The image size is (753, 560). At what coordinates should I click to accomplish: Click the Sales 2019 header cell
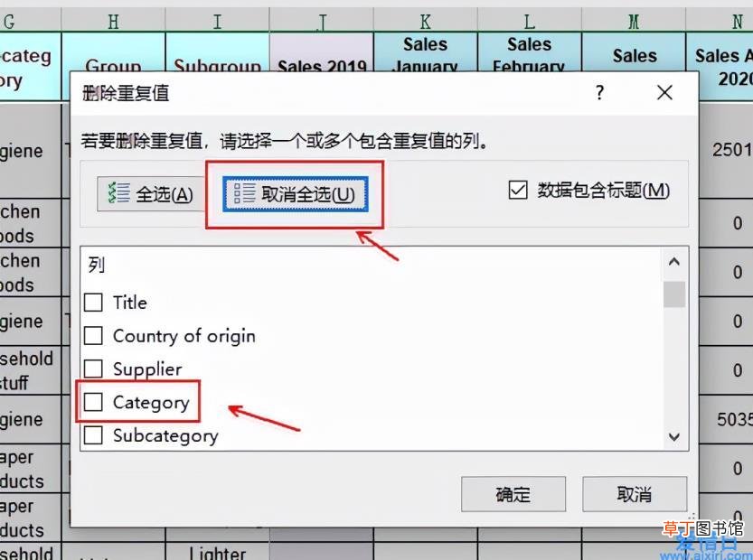point(322,51)
